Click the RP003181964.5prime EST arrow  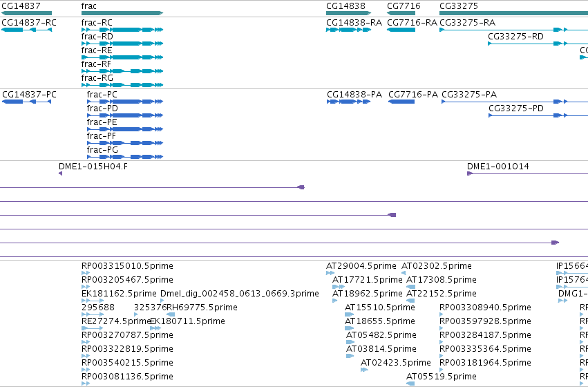[442, 370]
